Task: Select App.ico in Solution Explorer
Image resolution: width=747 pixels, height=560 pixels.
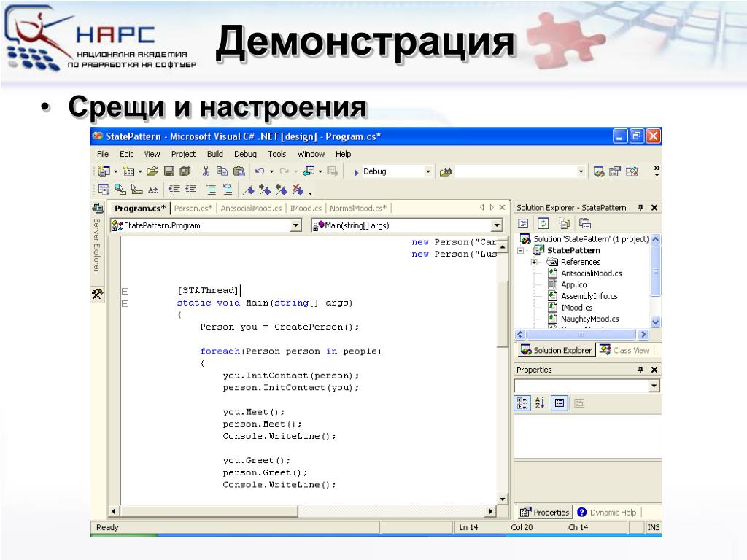Action: pyautogui.click(x=573, y=285)
